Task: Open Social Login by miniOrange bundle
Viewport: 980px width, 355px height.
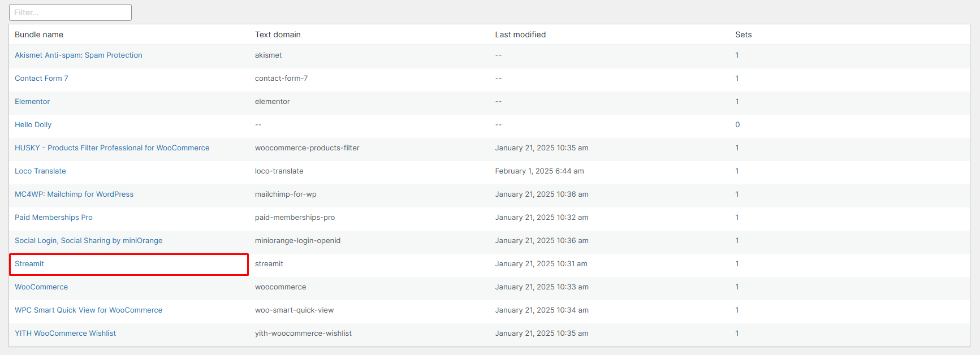Action: [89, 240]
